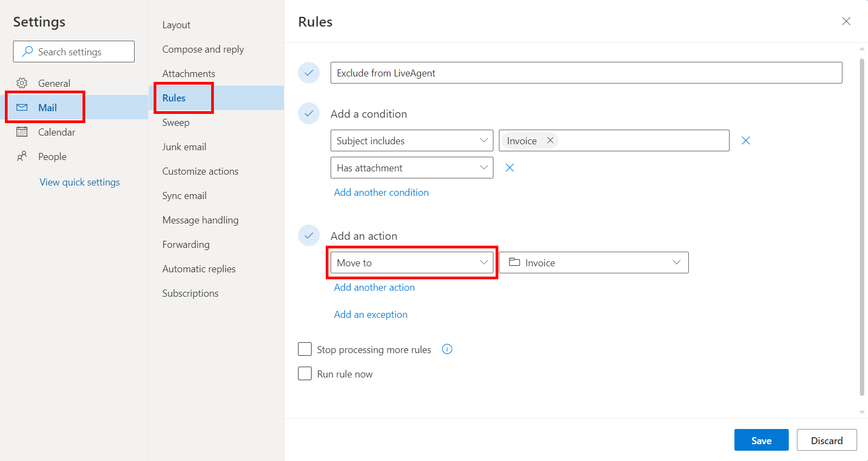868x461 pixels.
Task: Discard the rule changes
Action: [x=827, y=440]
